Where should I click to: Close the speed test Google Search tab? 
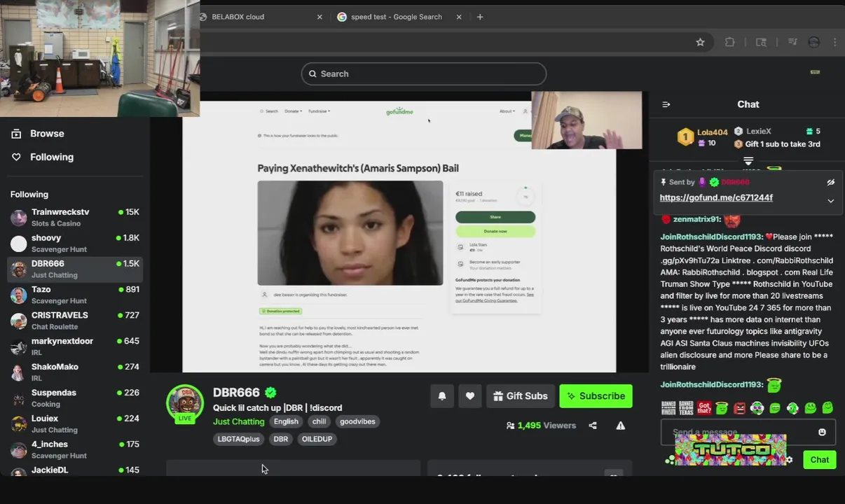(460, 17)
